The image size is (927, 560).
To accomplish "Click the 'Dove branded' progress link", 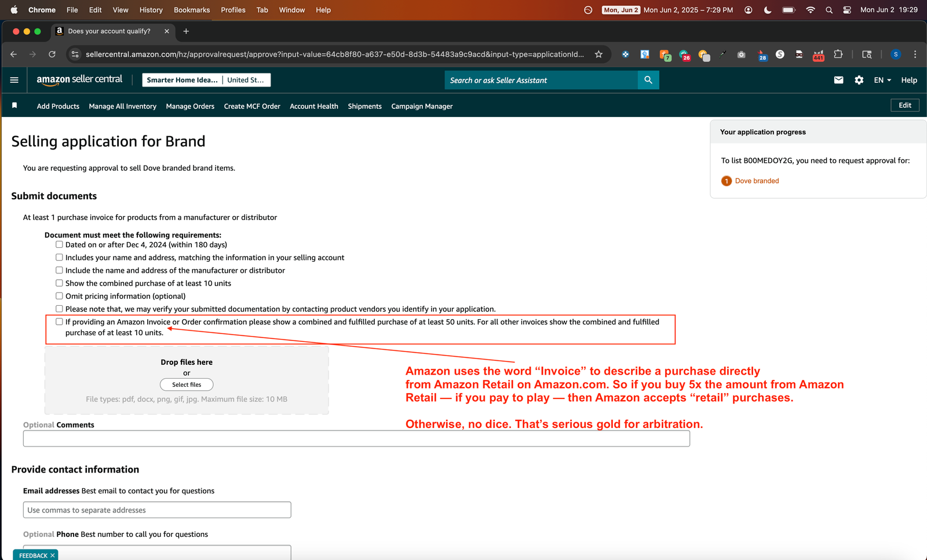I will click(x=757, y=181).
